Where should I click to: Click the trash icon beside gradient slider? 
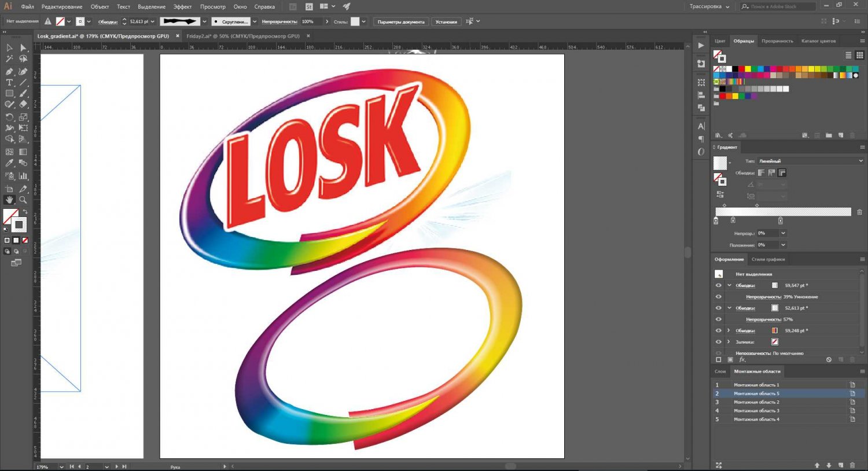(x=859, y=212)
